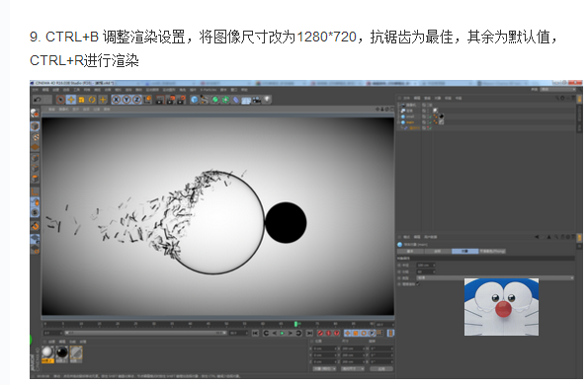
Task: Click the black material tag on small
Action: [441, 116]
